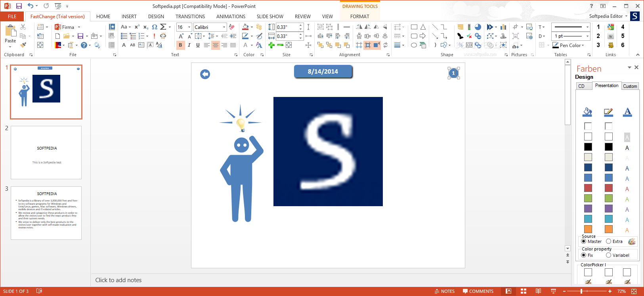Viewport: 644px width, 296px height.
Task: Collapse the ribbon with the up chevron
Action: click(x=638, y=55)
